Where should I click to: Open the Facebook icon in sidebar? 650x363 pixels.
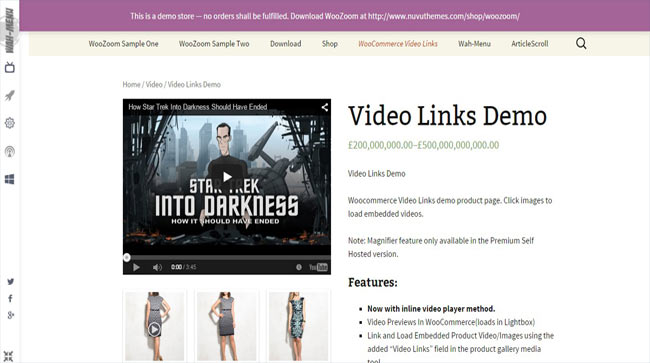pos(10,298)
